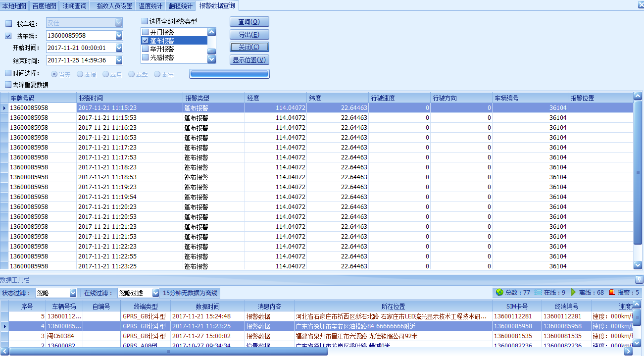Enable the 按车组 checkbox
The width and height of the screenshot is (644, 356).
(8, 24)
